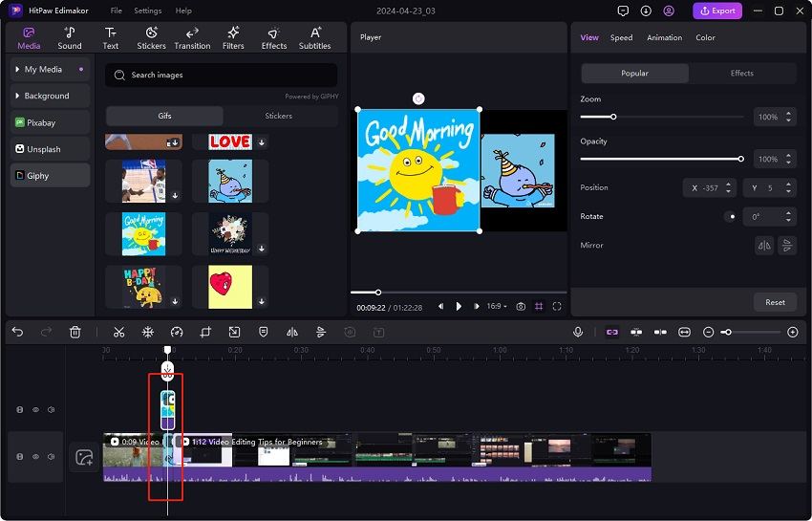
Task: Click the feedback message icon in title bar
Action: (x=623, y=11)
